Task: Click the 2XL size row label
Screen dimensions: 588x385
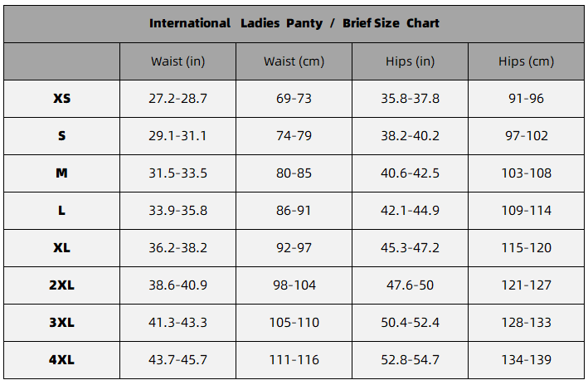Action: point(62,285)
